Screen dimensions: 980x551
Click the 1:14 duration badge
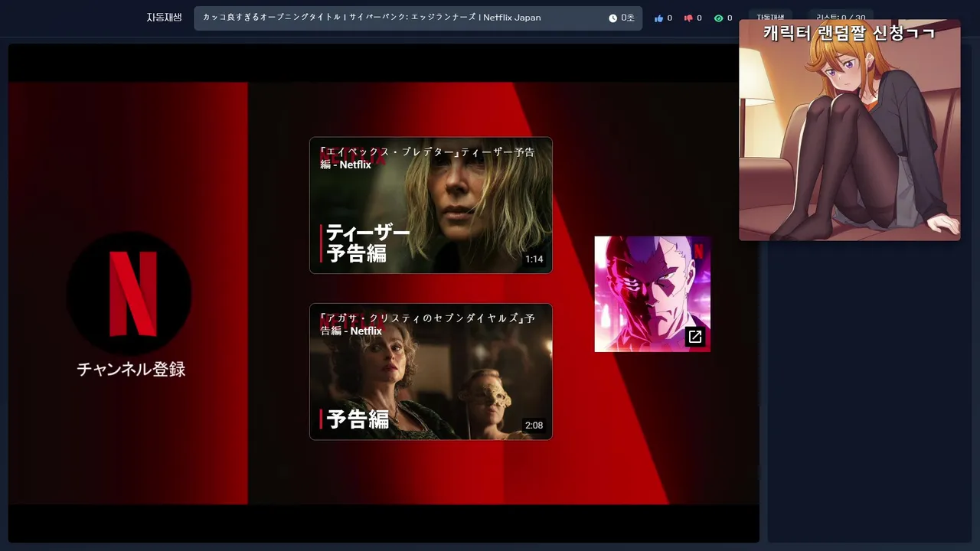coord(534,259)
